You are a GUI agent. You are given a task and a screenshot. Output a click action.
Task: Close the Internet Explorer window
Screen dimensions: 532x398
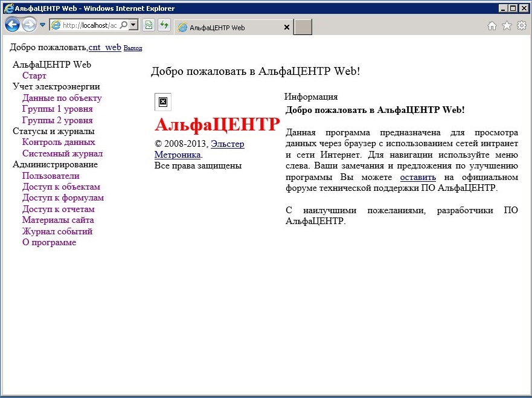click(524, 8)
